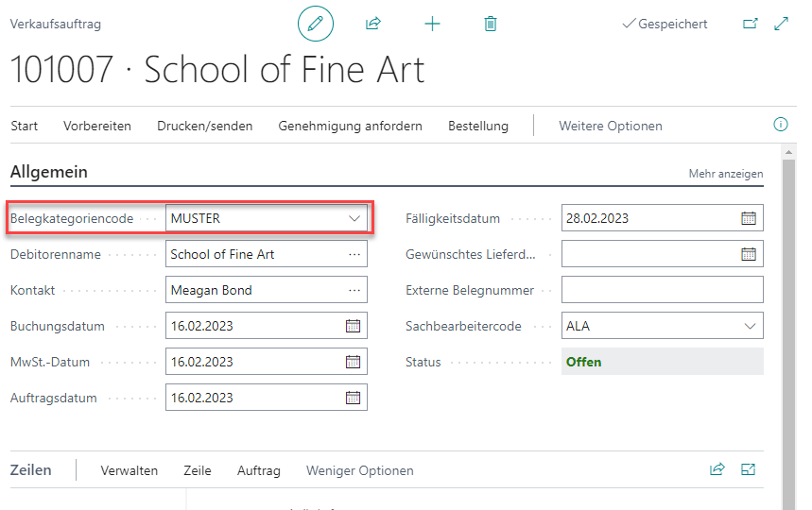The height and width of the screenshot is (510, 812).
Task: Expand Belegkategoriencode dropdown arrow
Action: [x=354, y=218]
